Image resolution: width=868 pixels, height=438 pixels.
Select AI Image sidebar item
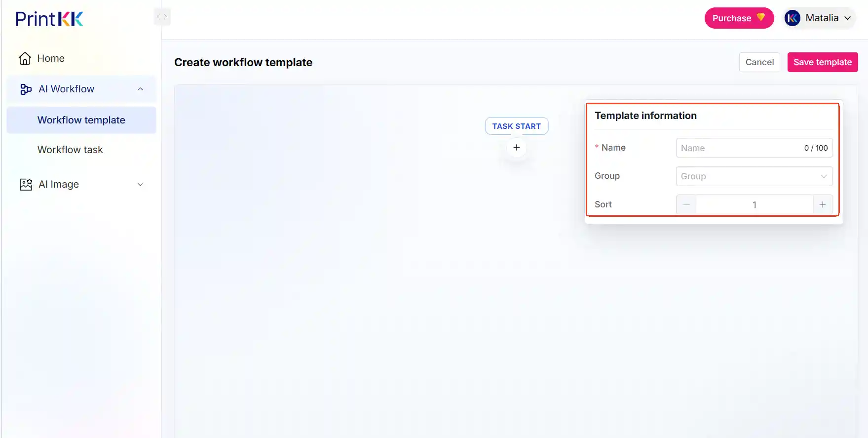[81, 184]
